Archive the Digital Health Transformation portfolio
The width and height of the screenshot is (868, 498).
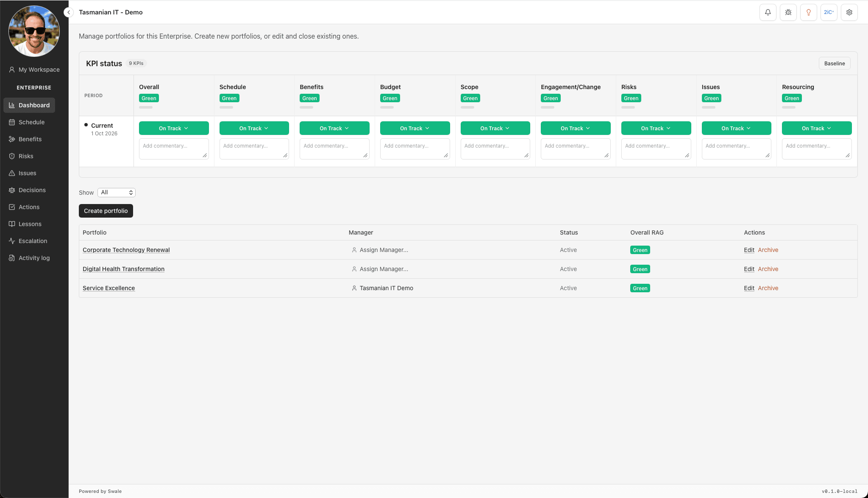[x=768, y=269]
